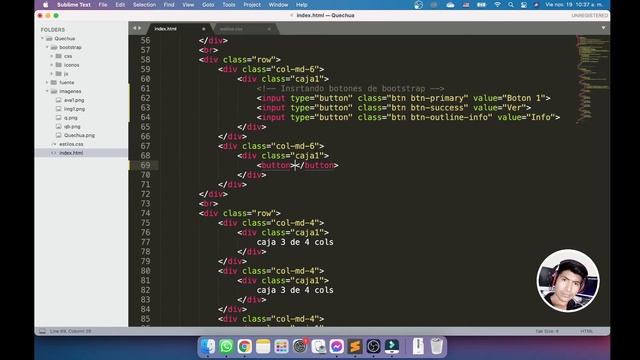Collapse the bootstrap folder
The height and width of the screenshot is (360, 640).
coord(47,47)
